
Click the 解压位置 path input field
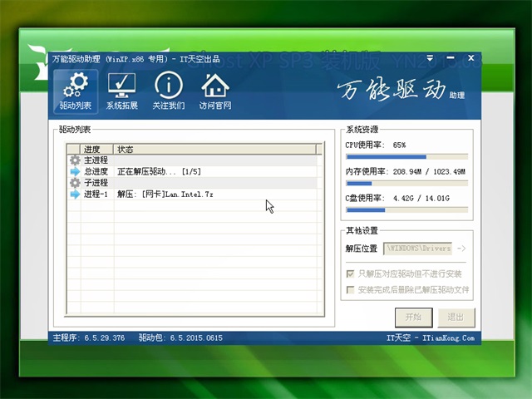417,249
